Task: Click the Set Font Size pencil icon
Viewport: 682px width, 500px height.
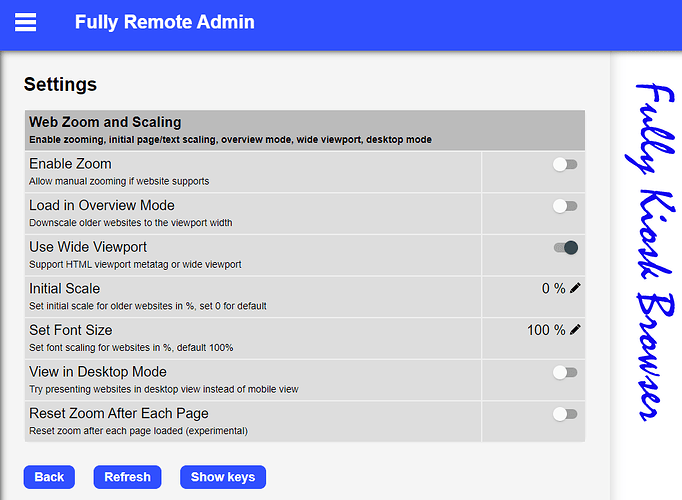Action: [575, 330]
